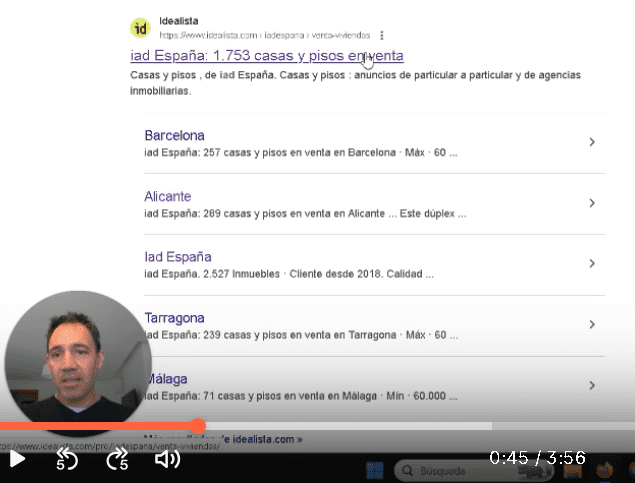Click the Málaga row chevron arrow
This screenshot has height=483, width=635.
(592, 386)
